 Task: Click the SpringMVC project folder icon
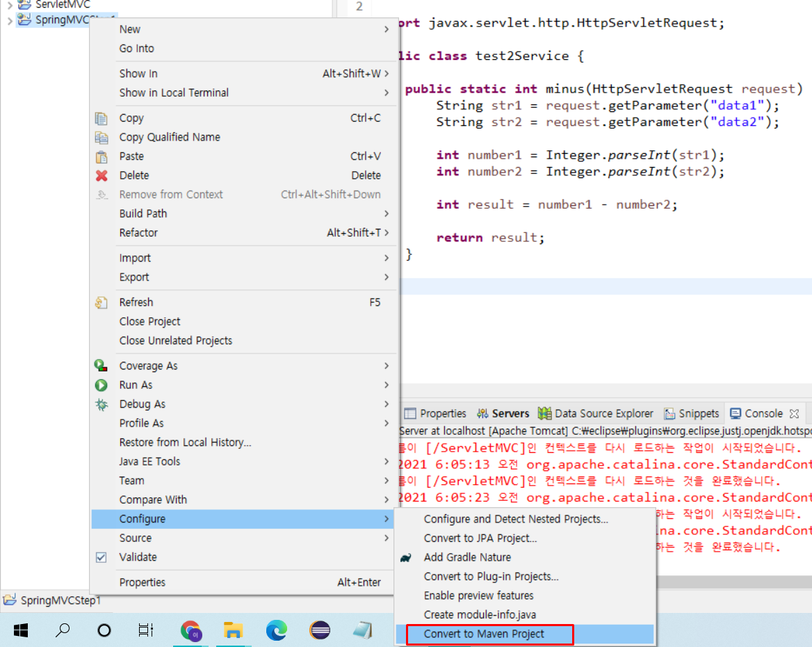click(24, 19)
